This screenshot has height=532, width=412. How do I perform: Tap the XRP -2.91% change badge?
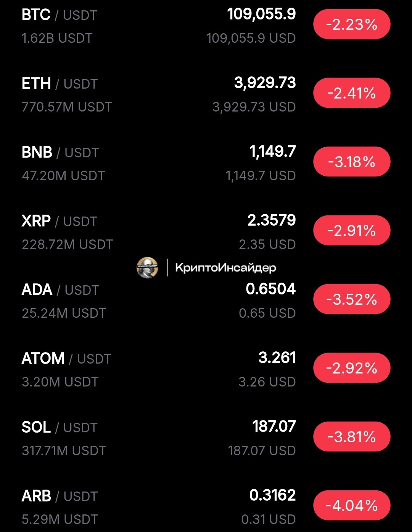pyautogui.click(x=351, y=231)
